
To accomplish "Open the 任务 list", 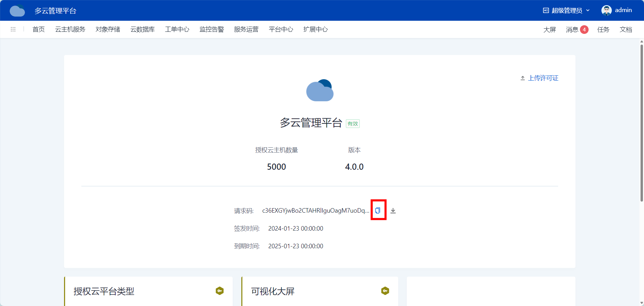I will 603,29.
